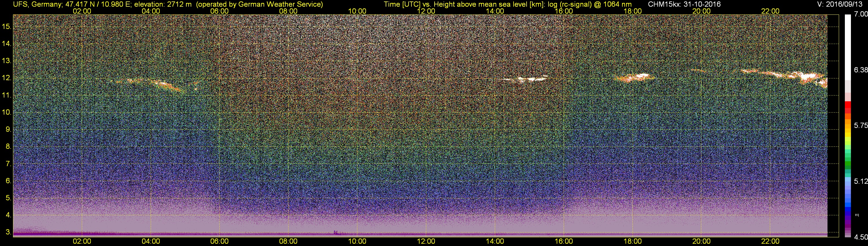The width and height of the screenshot is (868, 246).
Task: Click the colorbar value '5.12'
Action: pyautogui.click(x=861, y=181)
